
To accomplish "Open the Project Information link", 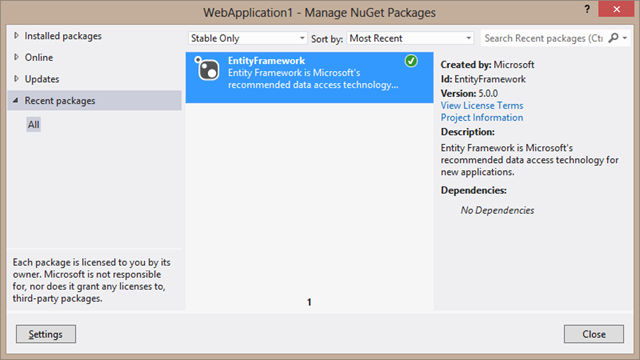I will (x=482, y=118).
